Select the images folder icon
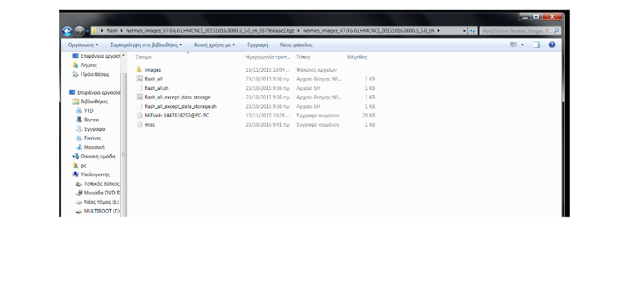This screenshot has width=644, height=299. pyautogui.click(x=139, y=70)
